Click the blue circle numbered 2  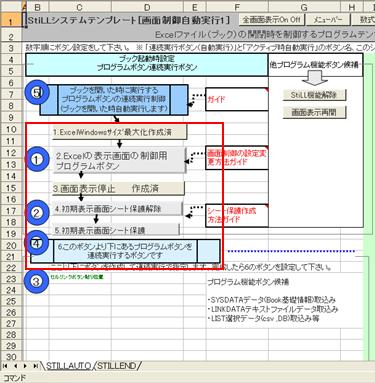37,213
